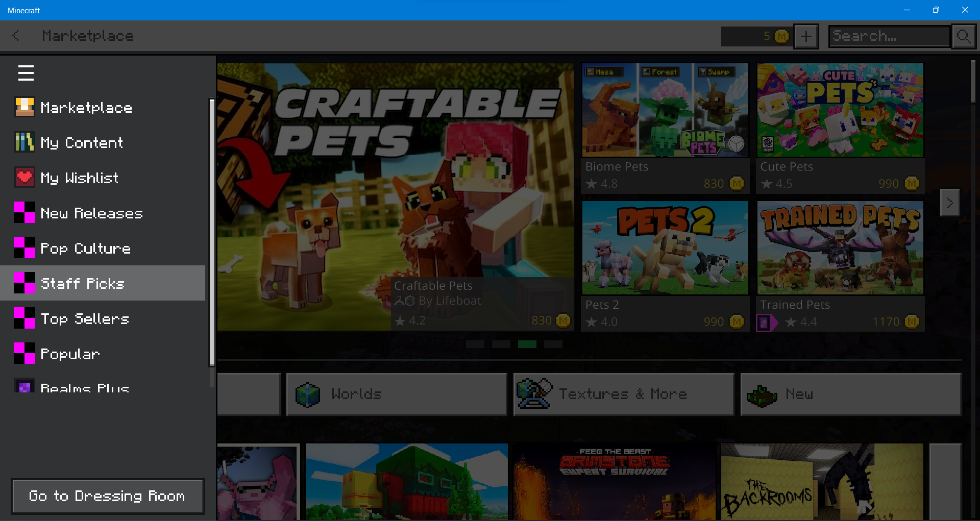Click the New Releases icon in sidebar
The image size is (980, 521).
[24, 213]
